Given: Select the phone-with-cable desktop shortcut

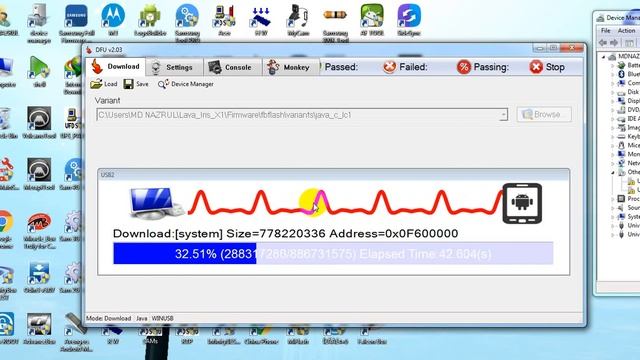Looking at the screenshot, I should tap(298, 16).
